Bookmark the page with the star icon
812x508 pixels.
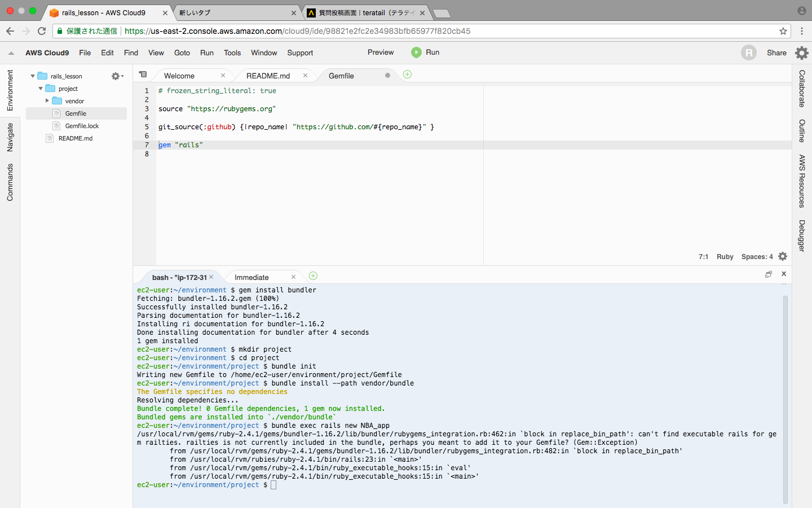pos(784,31)
